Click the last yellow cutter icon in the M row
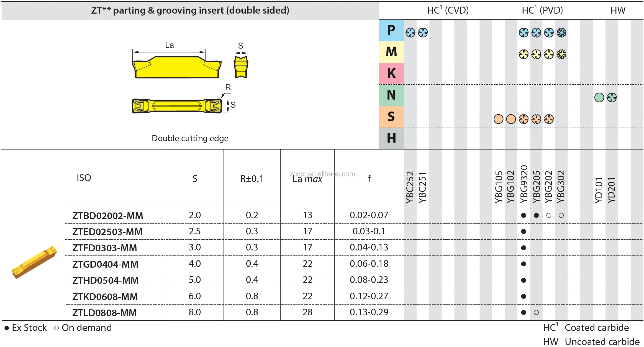Viewport: 644px width, 347px height. (x=561, y=54)
